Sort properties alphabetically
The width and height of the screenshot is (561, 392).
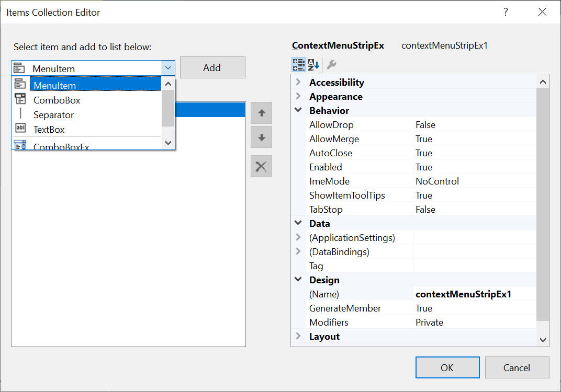pyautogui.click(x=312, y=64)
